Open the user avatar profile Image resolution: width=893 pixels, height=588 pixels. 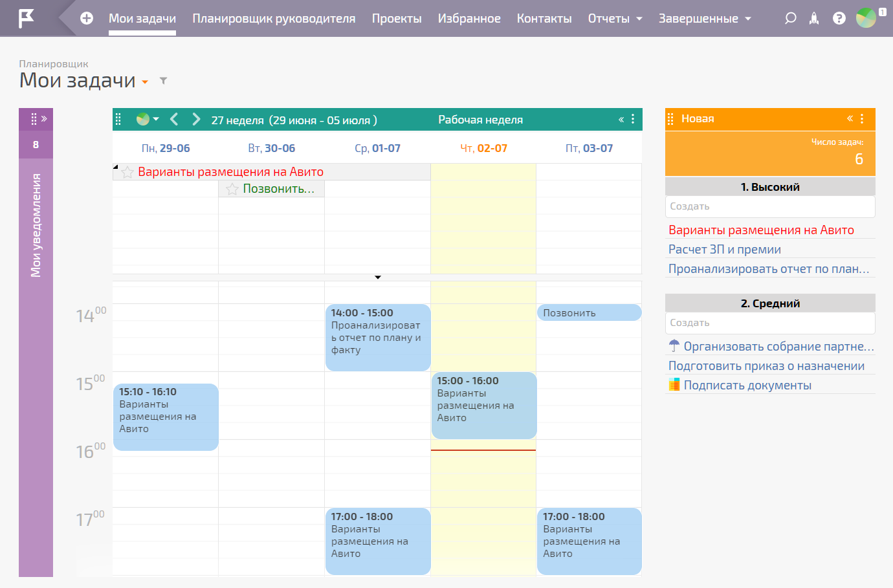click(866, 17)
